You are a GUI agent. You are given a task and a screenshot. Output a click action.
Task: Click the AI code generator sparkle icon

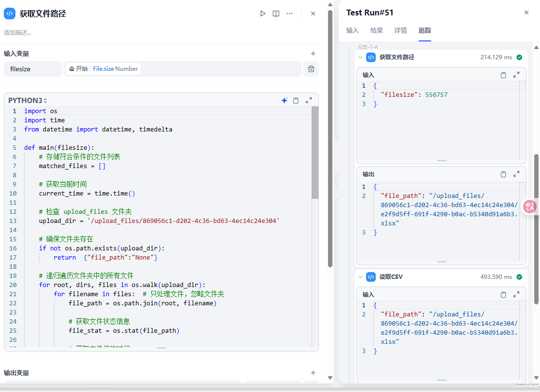[285, 101]
